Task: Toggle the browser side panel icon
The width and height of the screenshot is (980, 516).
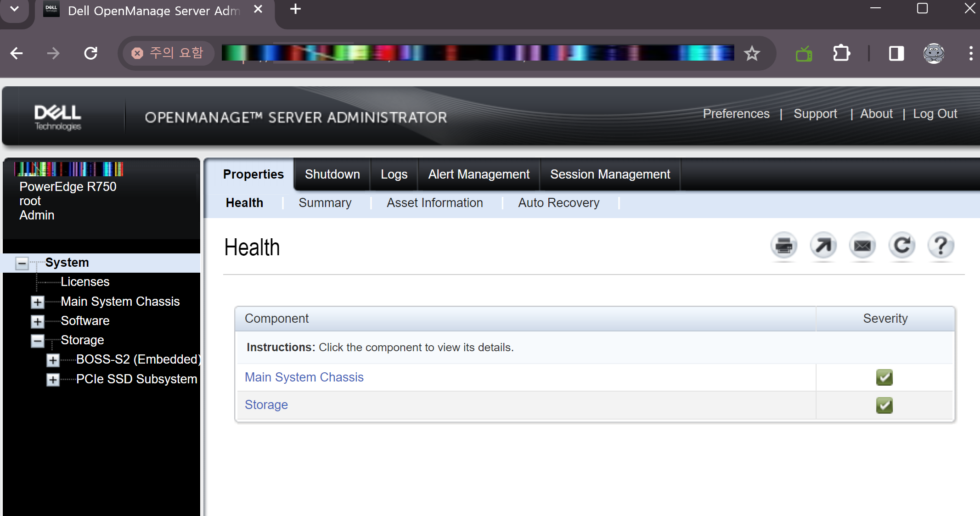Action: click(x=896, y=53)
